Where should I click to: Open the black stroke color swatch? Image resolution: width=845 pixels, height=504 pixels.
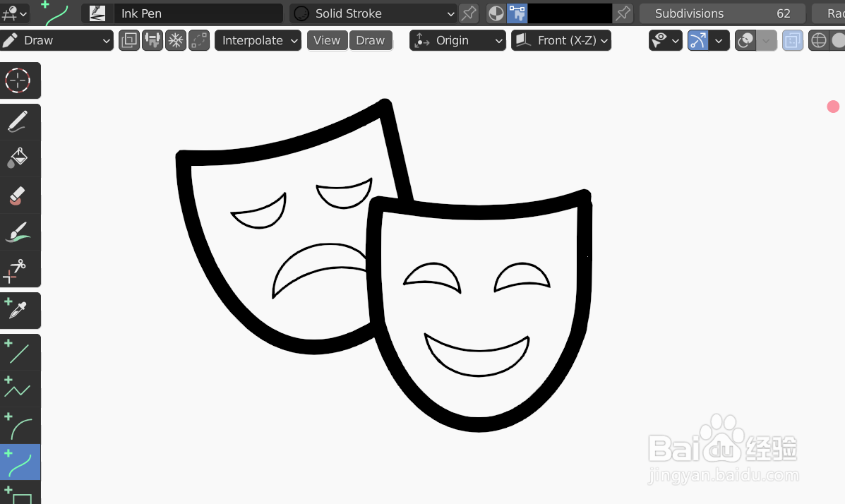coord(570,13)
